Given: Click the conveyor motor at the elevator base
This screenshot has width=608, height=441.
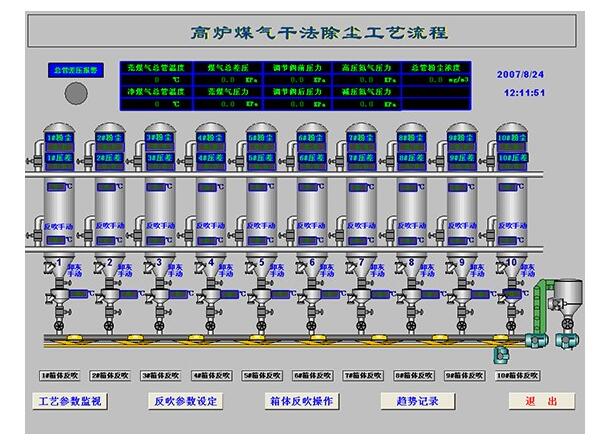Looking at the screenshot, I should tap(537, 341).
